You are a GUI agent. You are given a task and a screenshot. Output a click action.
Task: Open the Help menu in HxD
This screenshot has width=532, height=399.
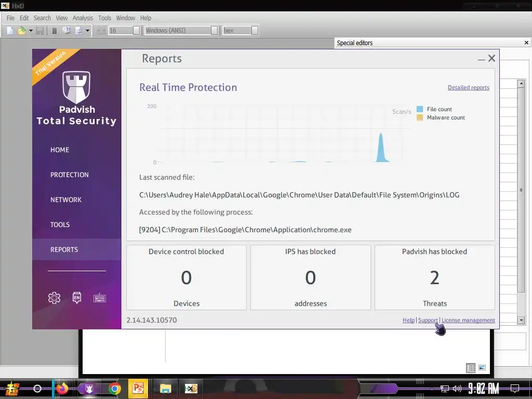145,18
